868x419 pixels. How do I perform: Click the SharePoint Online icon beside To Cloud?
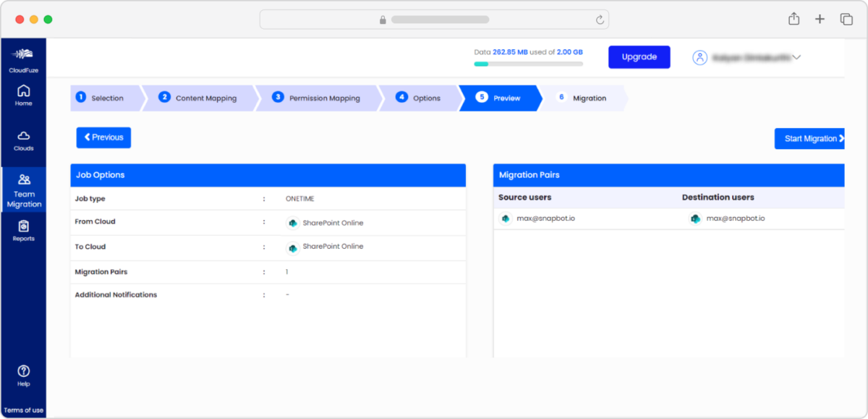click(293, 247)
